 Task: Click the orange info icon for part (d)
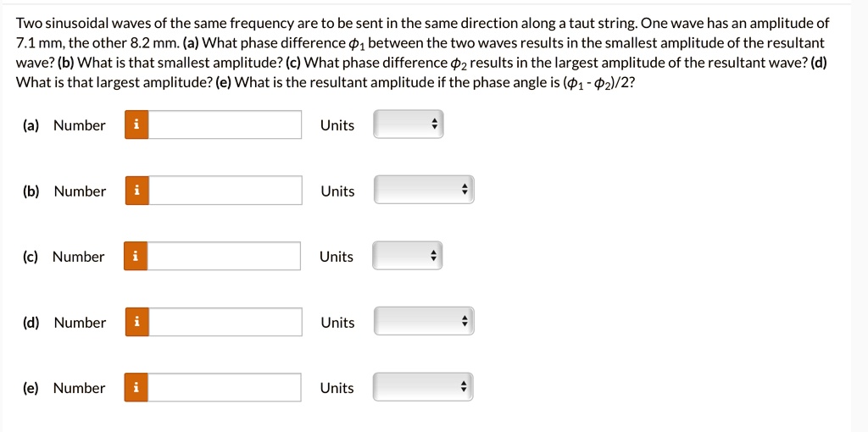[136, 322]
